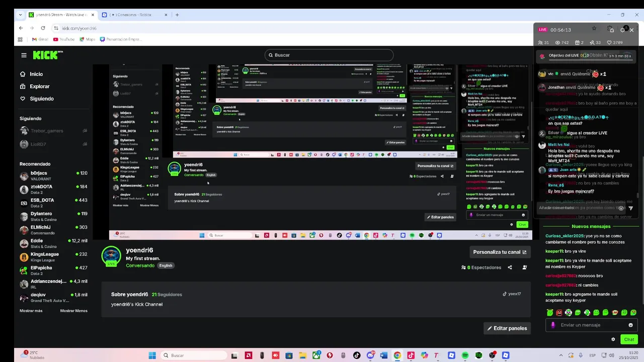Open the Maps bookmark
Screen dimensions: 644x362
tap(87, 39)
